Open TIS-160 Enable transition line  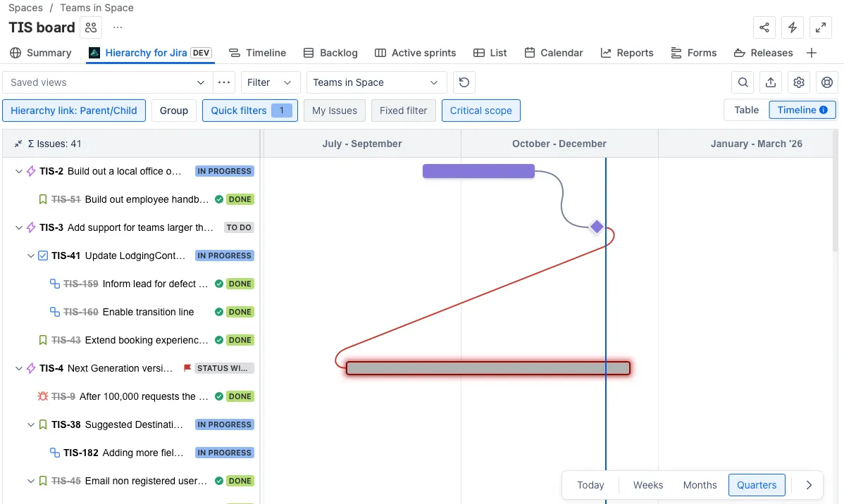[148, 312]
